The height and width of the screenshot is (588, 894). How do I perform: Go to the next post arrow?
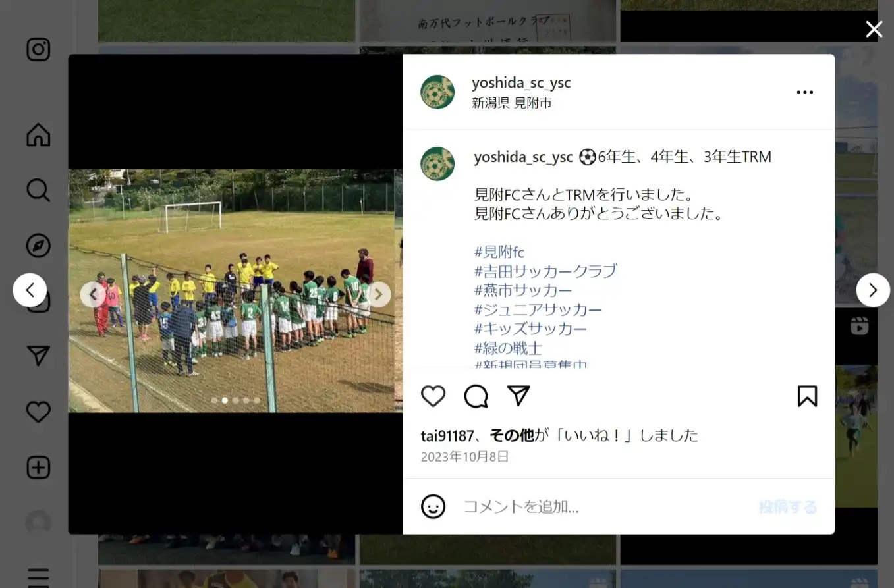coord(873,290)
